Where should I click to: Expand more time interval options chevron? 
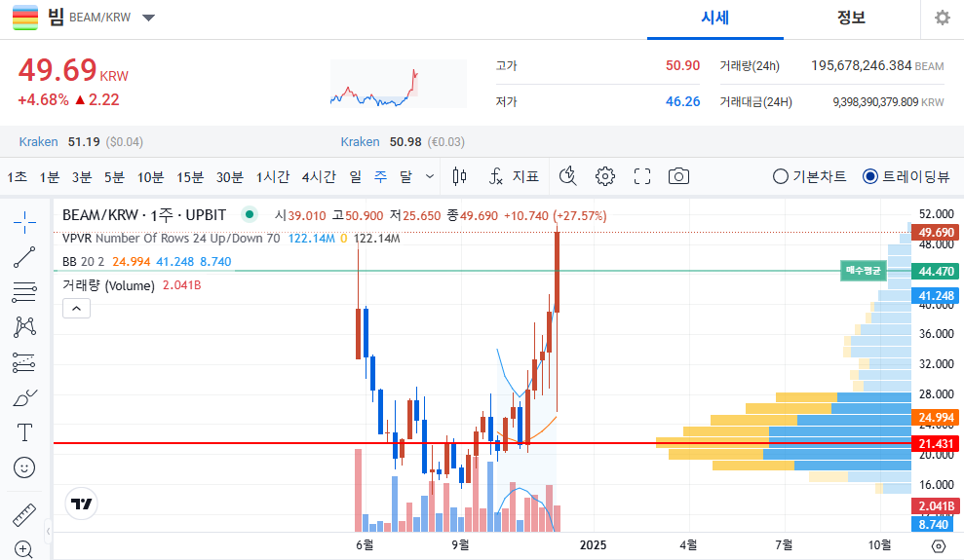[430, 177]
